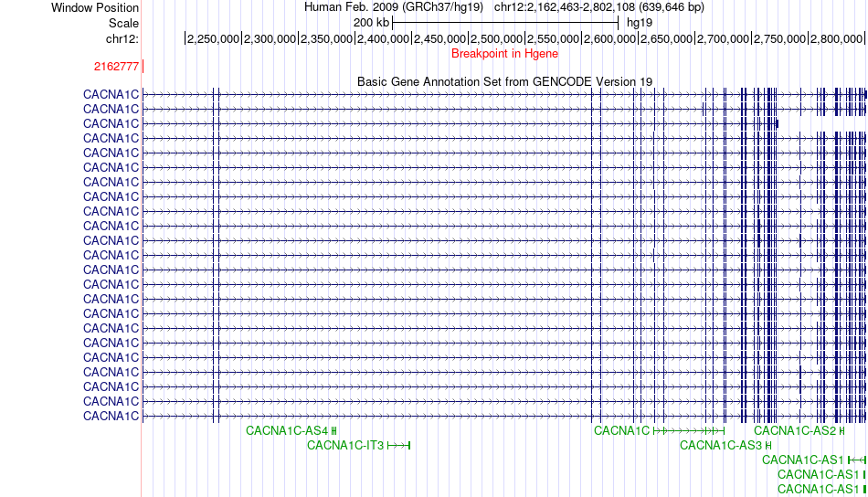
Task: Click the Window Position label
Action: pos(95,7)
